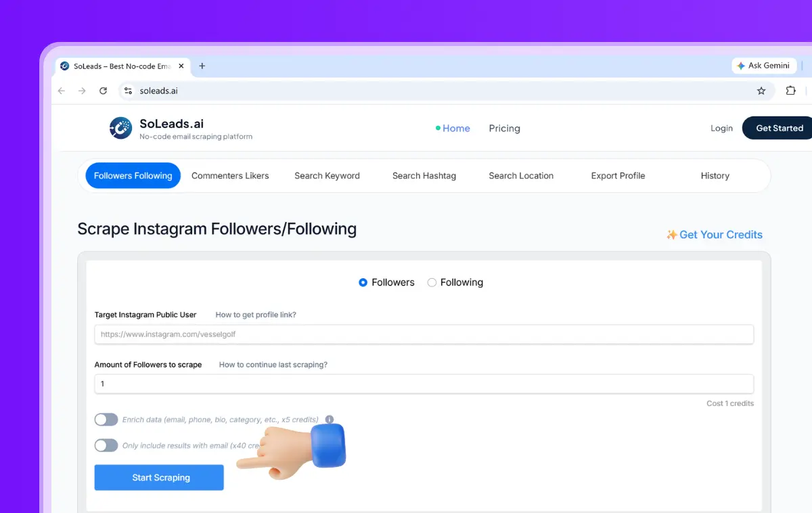
Task: Click the info icon beside Enrich data
Action: [330, 420]
